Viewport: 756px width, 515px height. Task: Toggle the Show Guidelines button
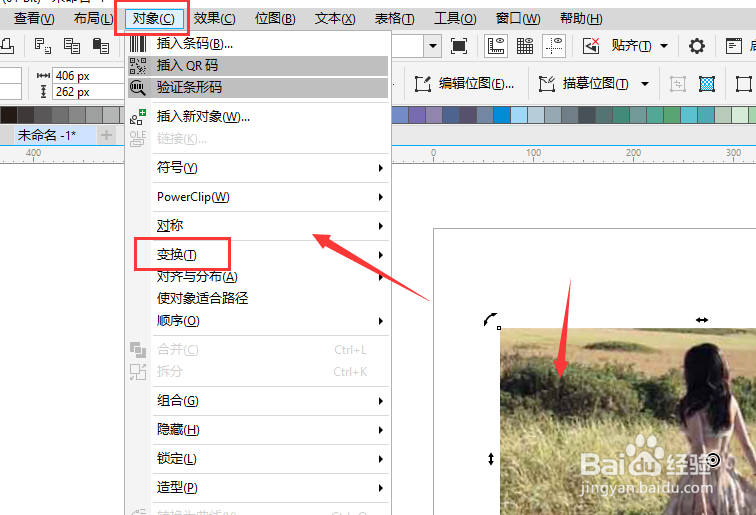click(x=554, y=46)
